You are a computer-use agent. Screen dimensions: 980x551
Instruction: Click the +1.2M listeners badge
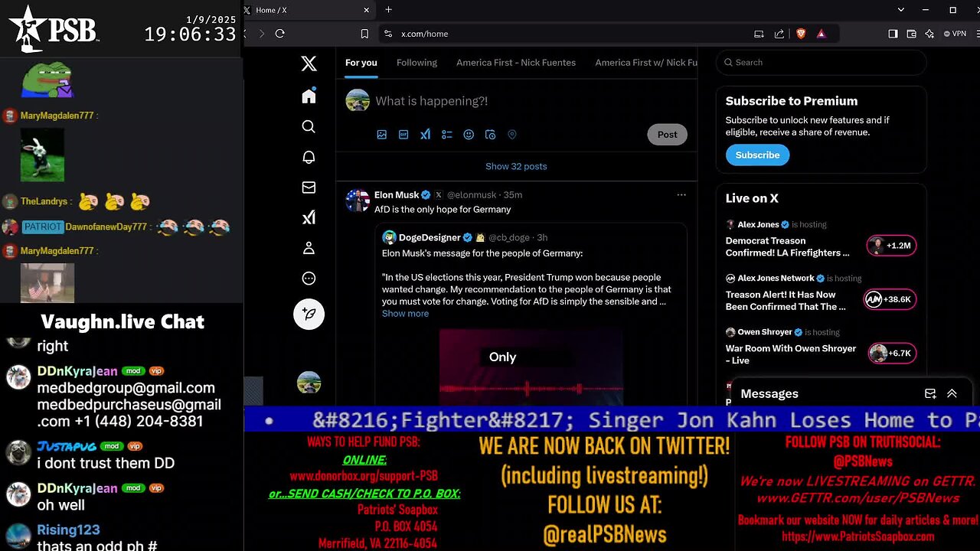pyautogui.click(x=891, y=246)
